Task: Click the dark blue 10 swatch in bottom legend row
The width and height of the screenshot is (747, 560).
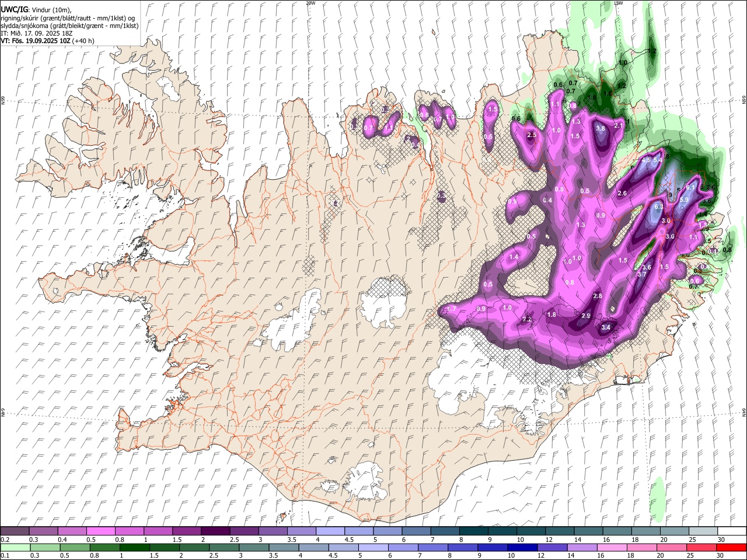Action: [521, 548]
